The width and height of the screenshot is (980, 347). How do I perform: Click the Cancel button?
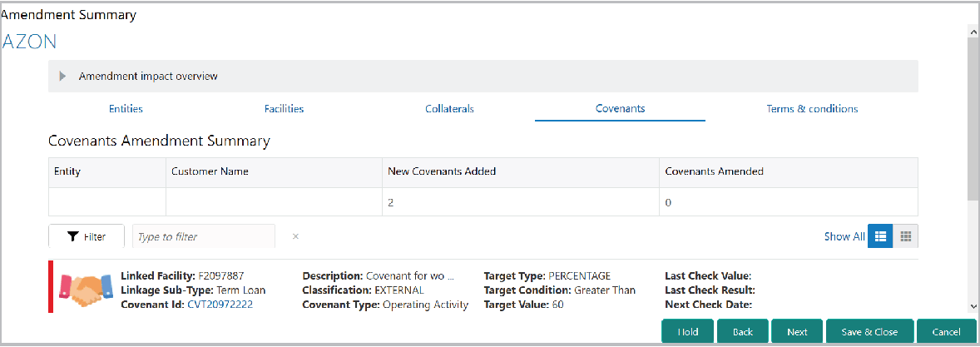(946, 332)
